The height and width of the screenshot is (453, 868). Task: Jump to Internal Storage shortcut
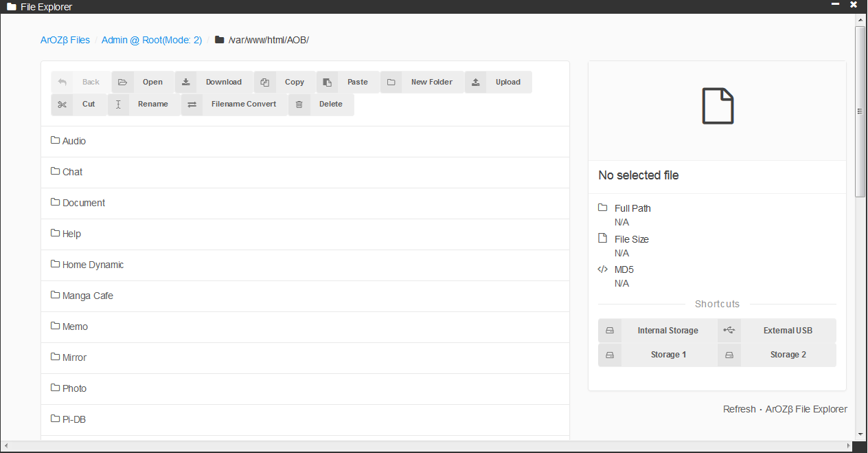coord(657,331)
